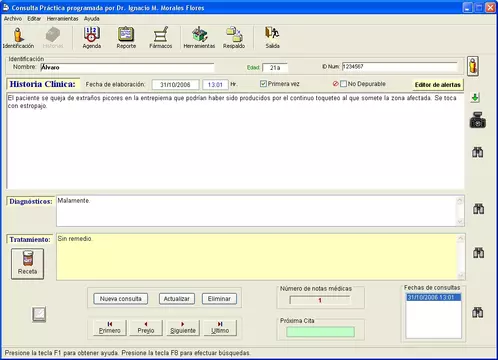Click the Salida exit icon

click(272, 34)
